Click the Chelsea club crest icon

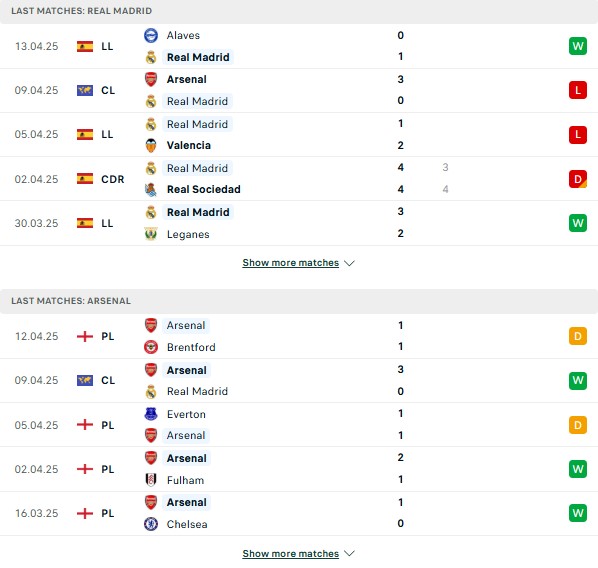coord(151,524)
